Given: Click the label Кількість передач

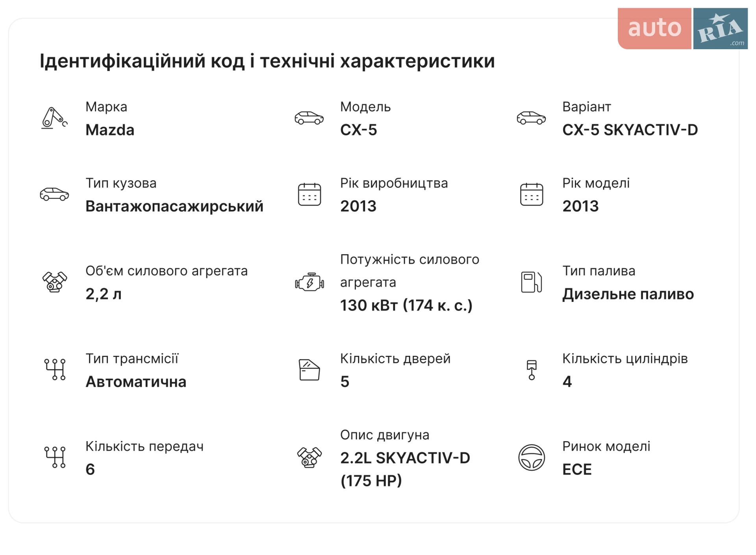Looking at the screenshot, I should click(145, 446).
